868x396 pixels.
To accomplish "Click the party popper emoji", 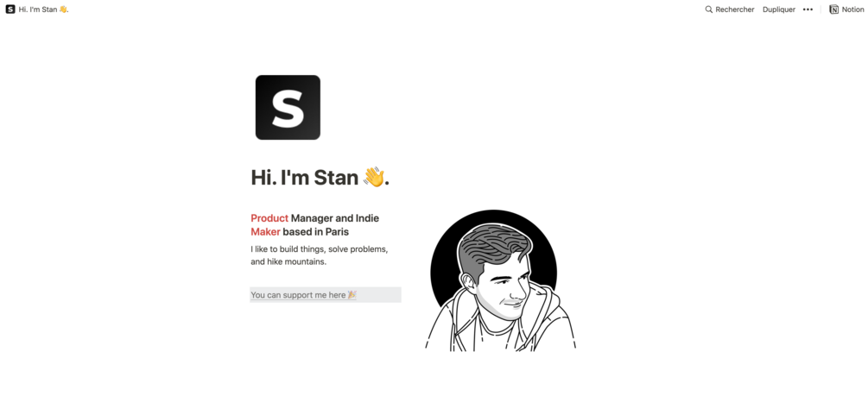I will coord(352,295).
